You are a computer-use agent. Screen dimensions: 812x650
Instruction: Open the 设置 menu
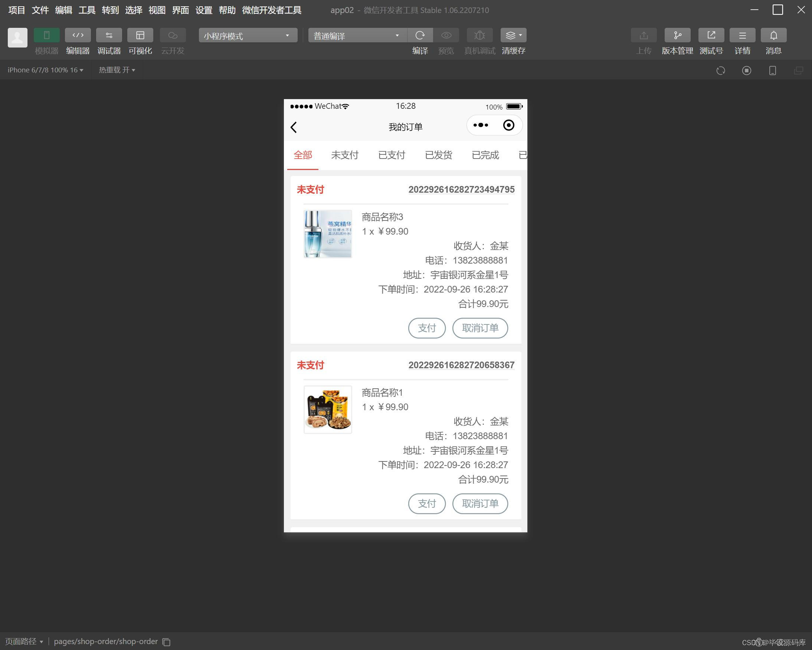(x=204, y=10)
